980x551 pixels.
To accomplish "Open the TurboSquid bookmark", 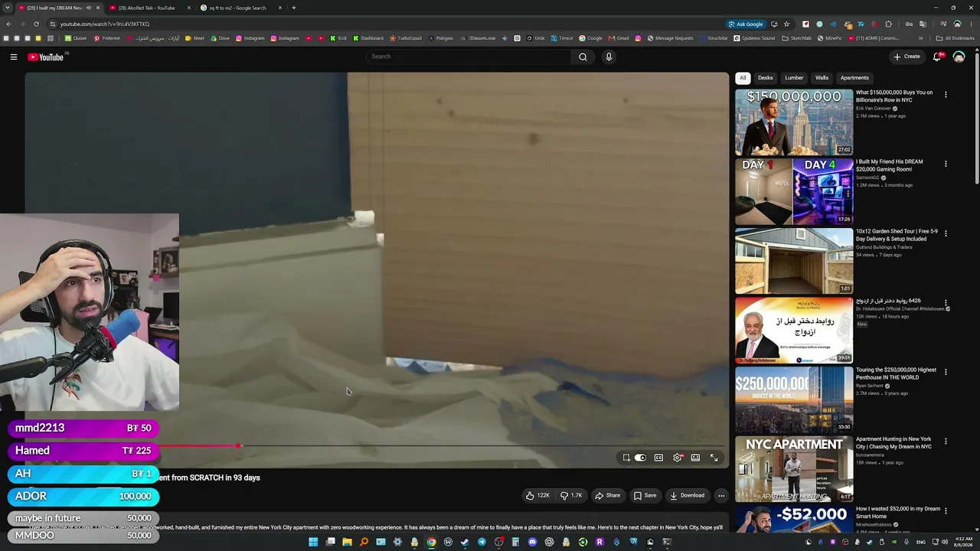I will [406, 38].
